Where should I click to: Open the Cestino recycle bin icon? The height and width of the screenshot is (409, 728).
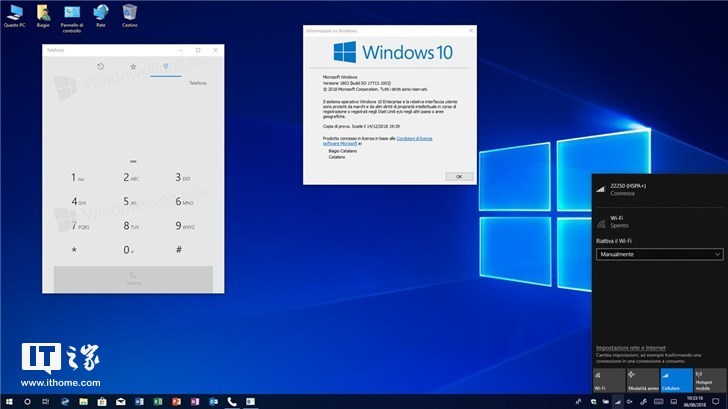click(x=130, y=16)
